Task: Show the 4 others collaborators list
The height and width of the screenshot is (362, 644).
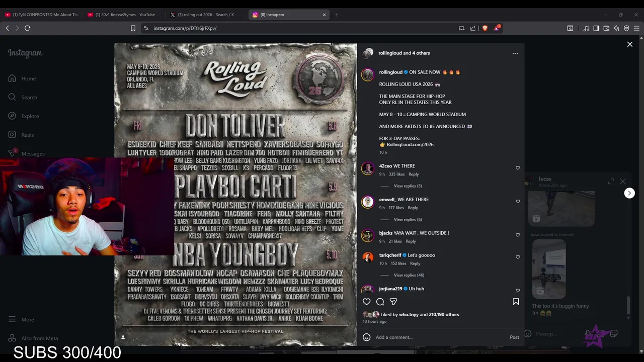Action: coord(421,53)
